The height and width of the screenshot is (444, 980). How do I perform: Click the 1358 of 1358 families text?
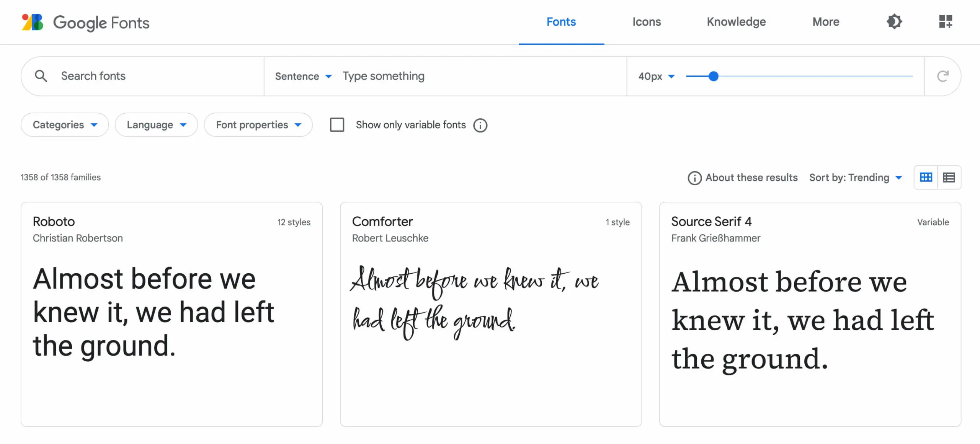[60, 177]
